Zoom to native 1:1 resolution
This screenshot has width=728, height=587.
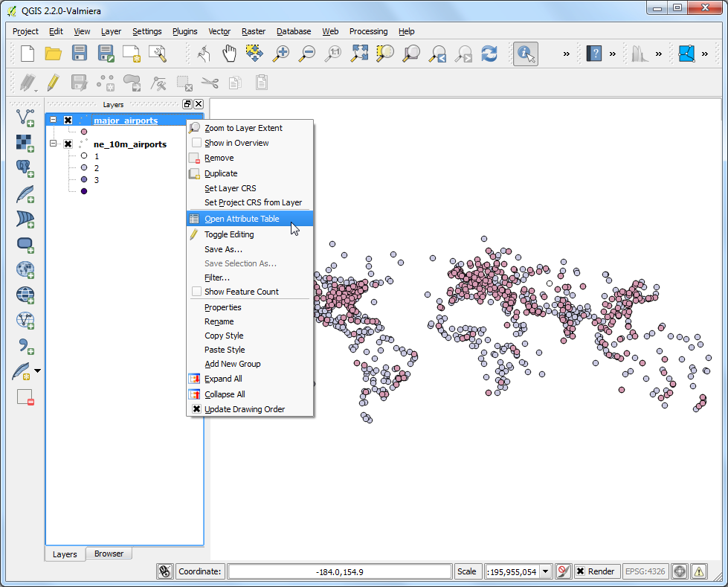coord(333,54)
